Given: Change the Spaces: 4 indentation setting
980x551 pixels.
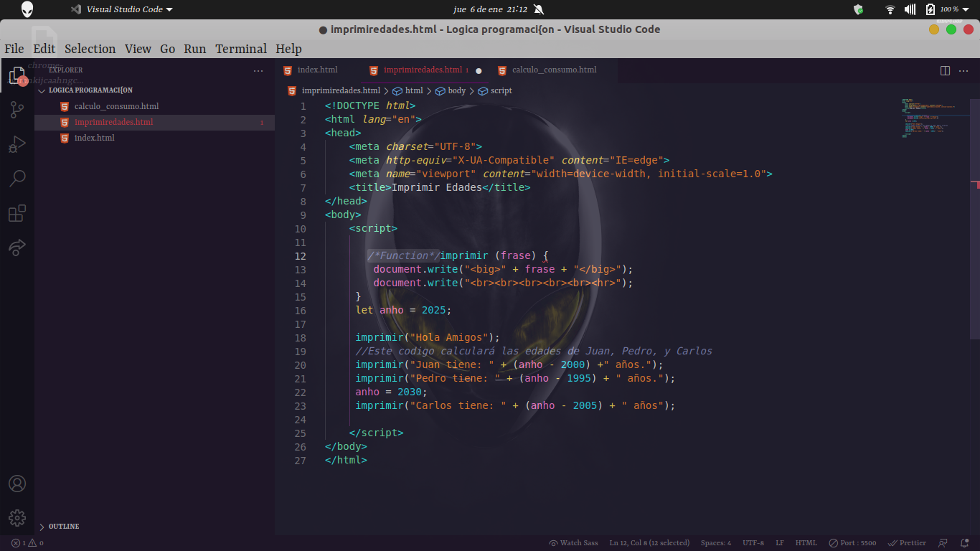Looking at the screenshot, I should pos(716,543).
